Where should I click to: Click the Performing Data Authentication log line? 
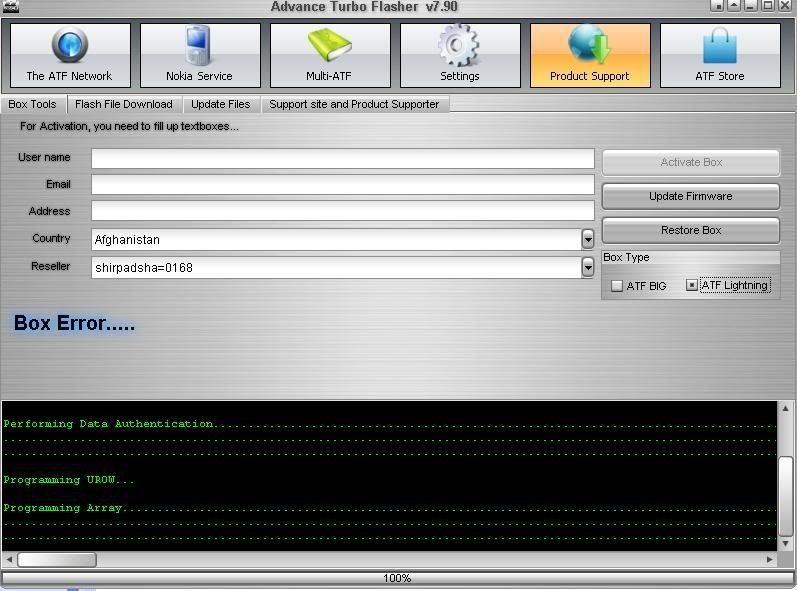(389, 423)
